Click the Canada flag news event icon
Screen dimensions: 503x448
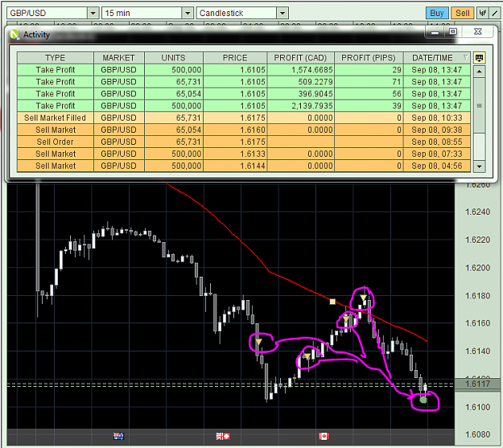324,436
